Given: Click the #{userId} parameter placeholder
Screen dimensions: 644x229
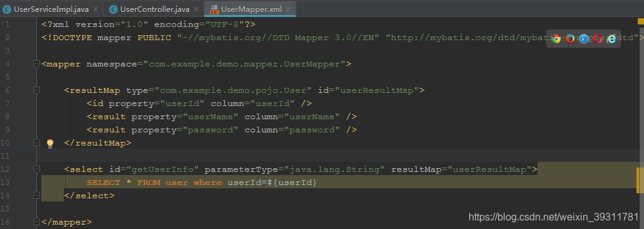Looking at the screenshot, I should pos(293,182).
